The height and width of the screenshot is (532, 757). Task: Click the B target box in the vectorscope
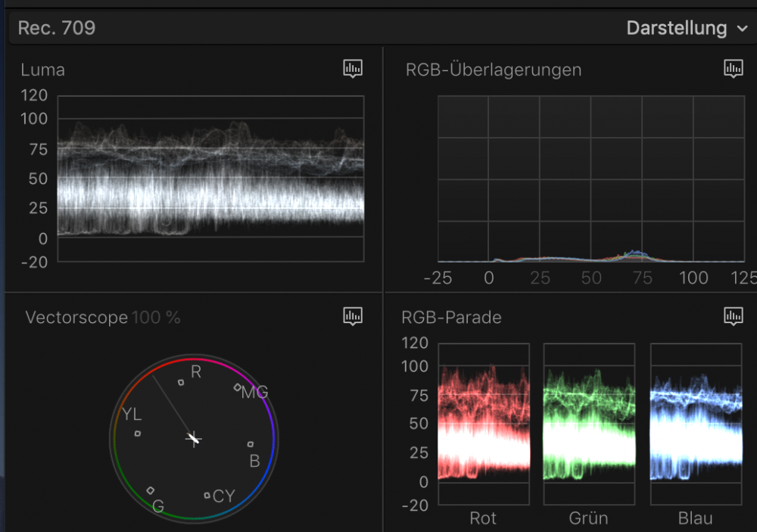tap(251, 444)
